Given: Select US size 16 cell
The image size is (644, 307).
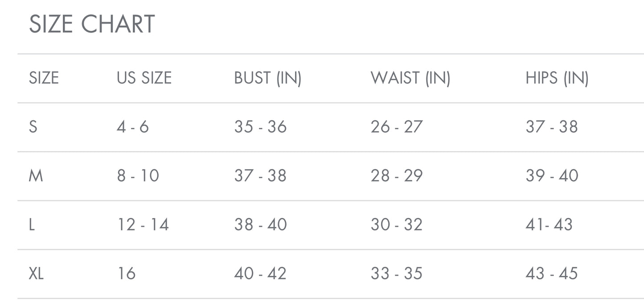Looking at the screenshot, I should (x=127, y=274).
